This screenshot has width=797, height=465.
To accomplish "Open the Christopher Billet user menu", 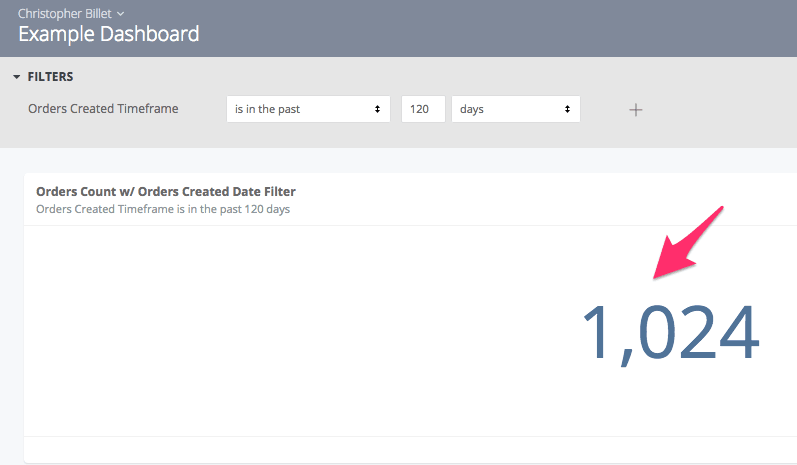I will (65, 13).
